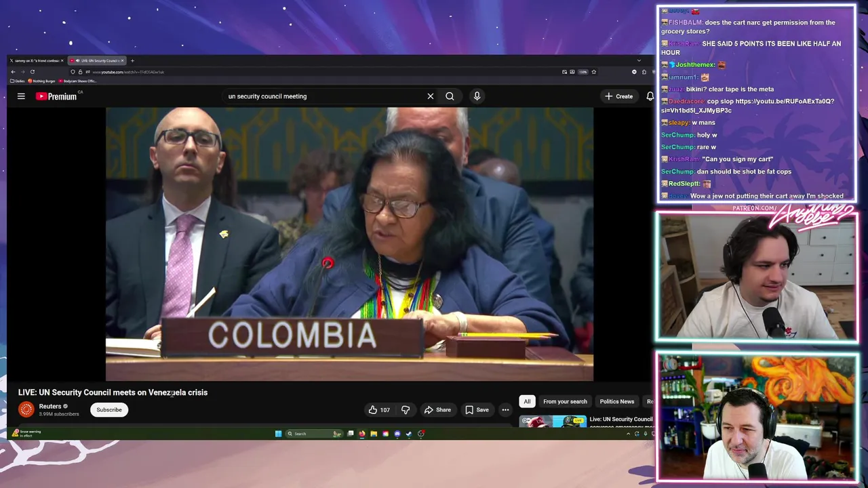
Task: Go back in browser history
Action: tap(13, 72)
